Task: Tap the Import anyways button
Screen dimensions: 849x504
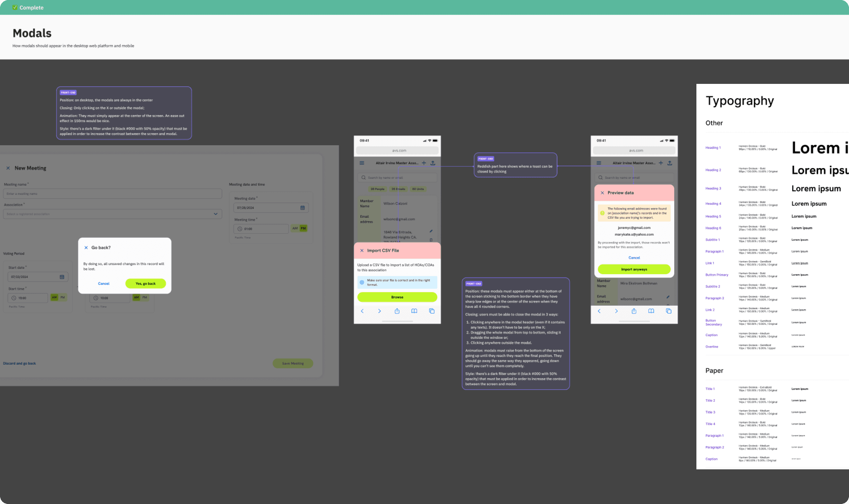Action: coord(634,269)
